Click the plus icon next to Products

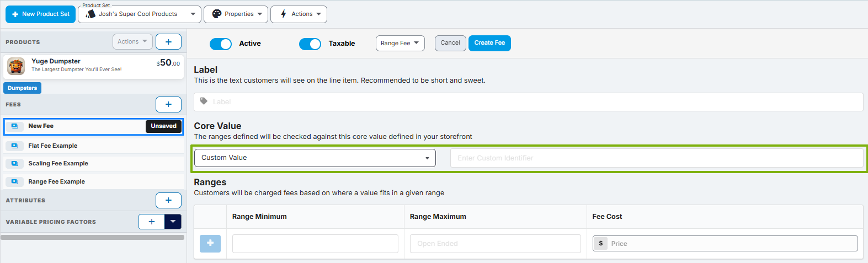coord(168,41)
